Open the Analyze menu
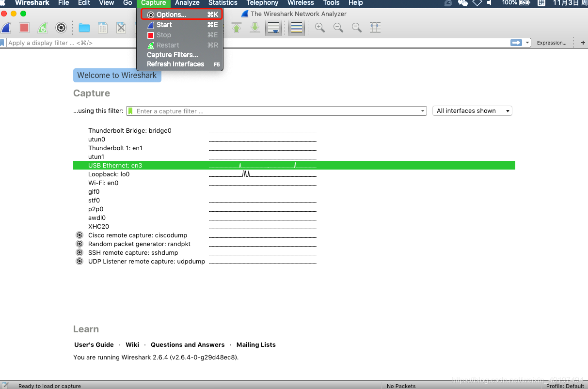 [187, 3]
